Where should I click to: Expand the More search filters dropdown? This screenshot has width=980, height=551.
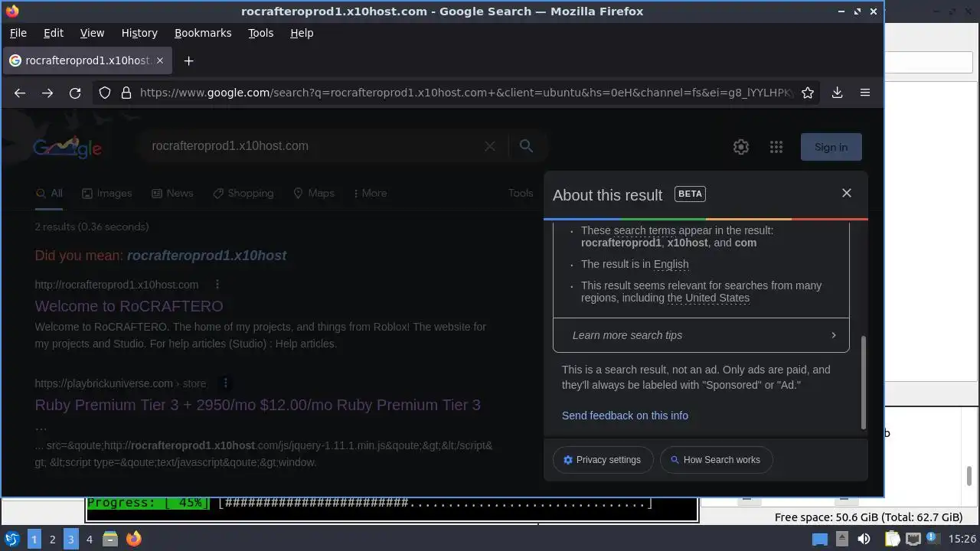coord(370,193)
